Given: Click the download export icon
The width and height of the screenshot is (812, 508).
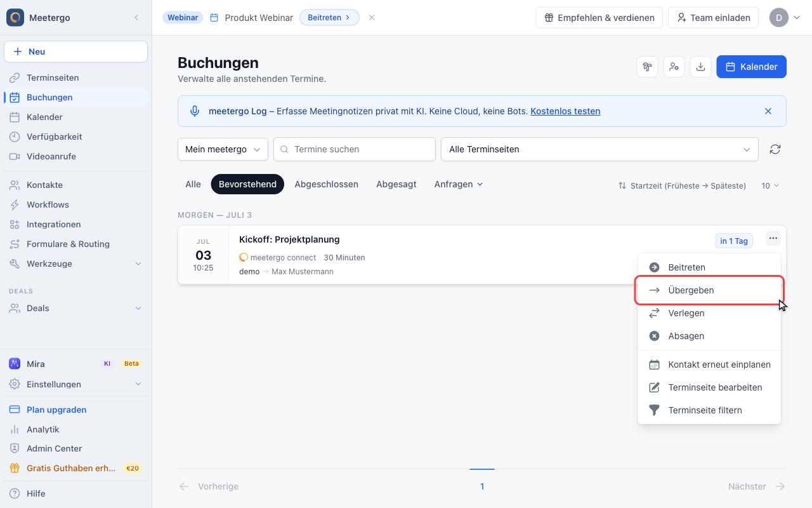Looking at the screenshot, I should tap(700, 67).
